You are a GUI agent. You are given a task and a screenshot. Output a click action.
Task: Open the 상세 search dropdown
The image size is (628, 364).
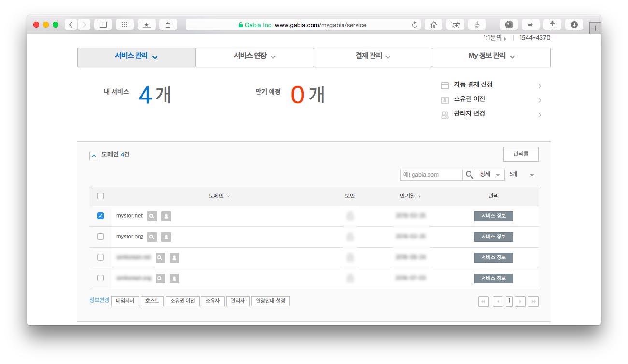click(x=489, y=175)
